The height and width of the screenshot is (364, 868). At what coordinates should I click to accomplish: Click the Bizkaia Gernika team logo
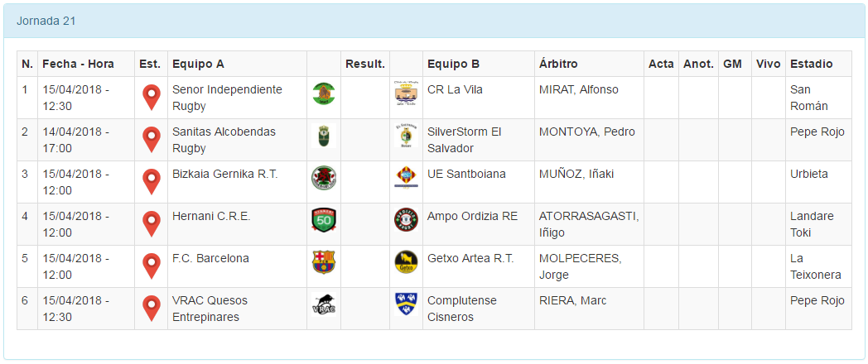pos(323,178)
